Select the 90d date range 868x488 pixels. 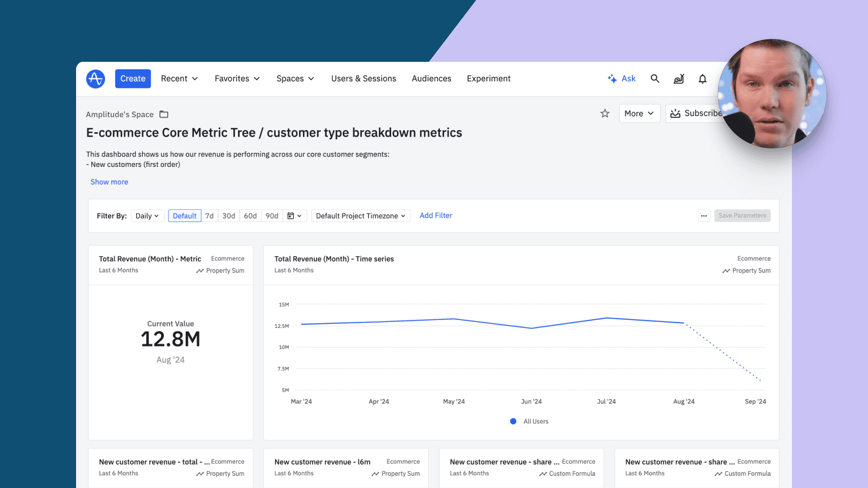pos(272,216)
